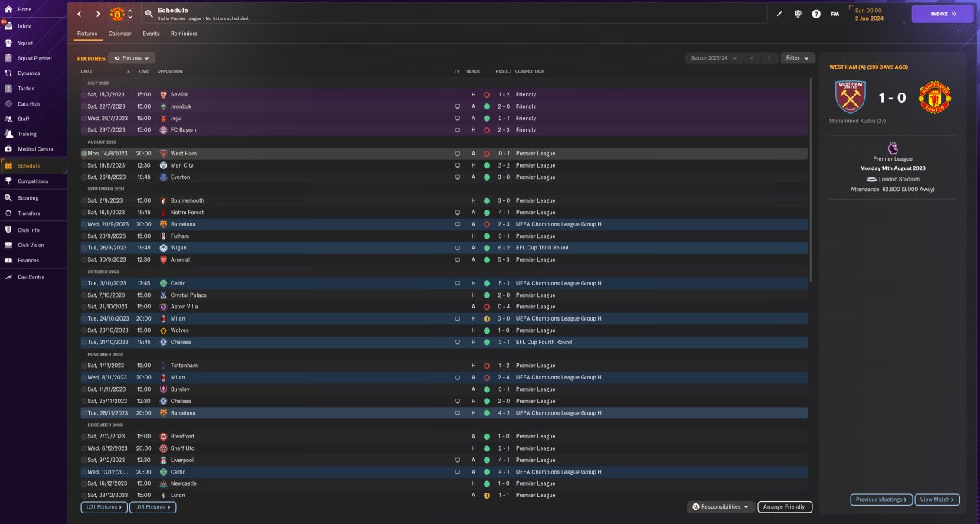Click the search magnifier icon

[149, 14]
